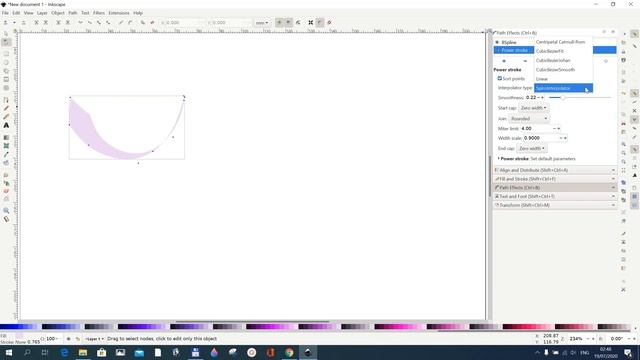Screen dimensions: 640x360
Task: Select the Gradient tool
Action: (6, 138)
